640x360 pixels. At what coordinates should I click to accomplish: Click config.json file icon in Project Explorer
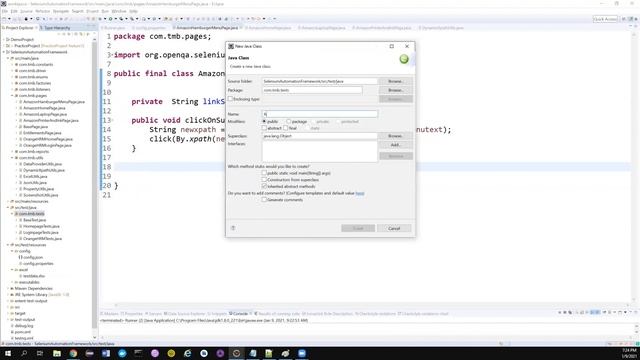point(20,258)
